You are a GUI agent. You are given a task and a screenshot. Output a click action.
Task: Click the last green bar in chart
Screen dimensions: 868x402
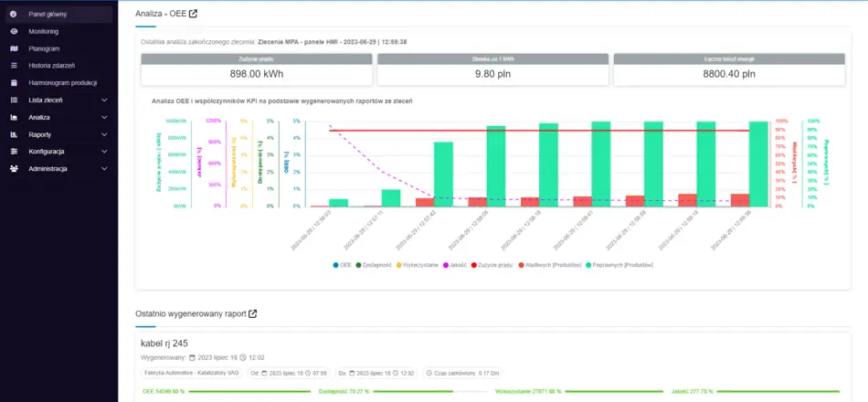[x=758, y=164]
